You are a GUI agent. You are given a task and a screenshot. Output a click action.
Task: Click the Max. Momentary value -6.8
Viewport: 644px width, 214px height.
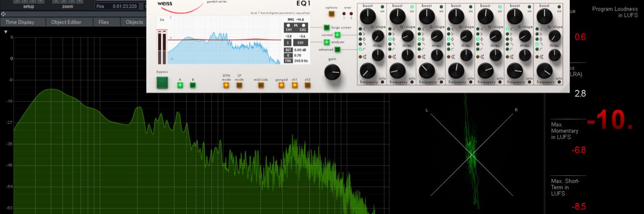point(579,150)
